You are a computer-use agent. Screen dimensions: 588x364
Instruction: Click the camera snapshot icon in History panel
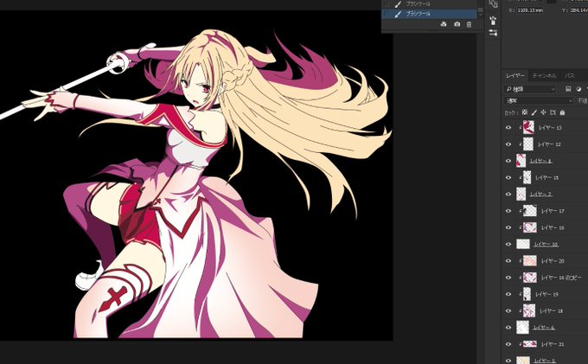point(457,24)
